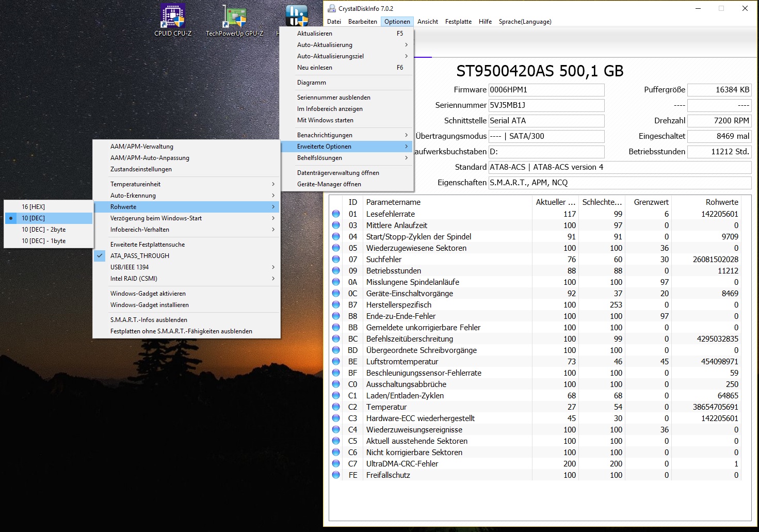Expand Auto-Aktualisierung submenu
Screen dimensions: 759x532
click(346, 45)
